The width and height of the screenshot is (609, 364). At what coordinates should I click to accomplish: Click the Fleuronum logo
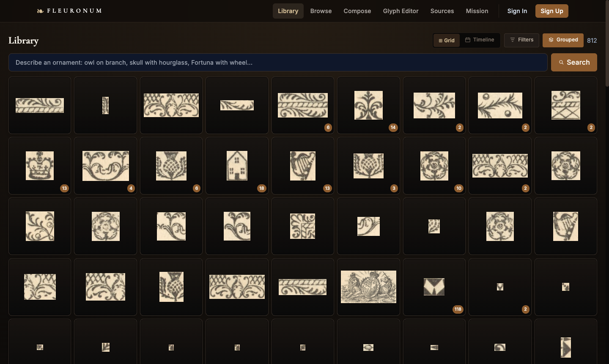click(69, 11)
